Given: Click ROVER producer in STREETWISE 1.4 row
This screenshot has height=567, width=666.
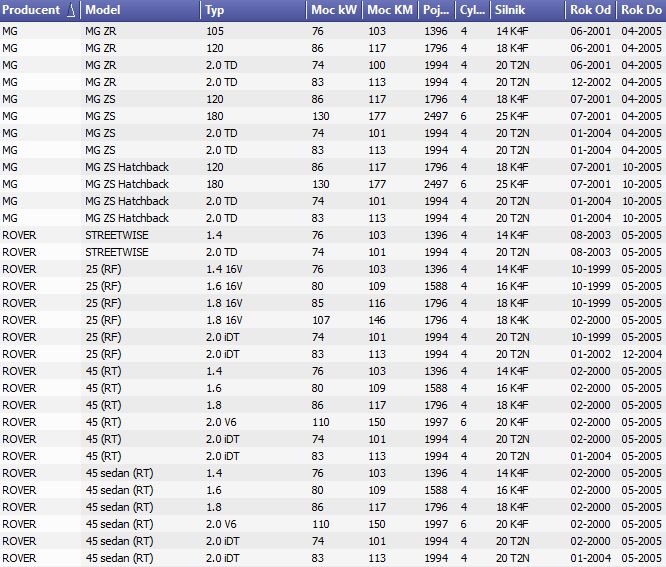Looking at the screenshot, I should [x=19, y=235].
